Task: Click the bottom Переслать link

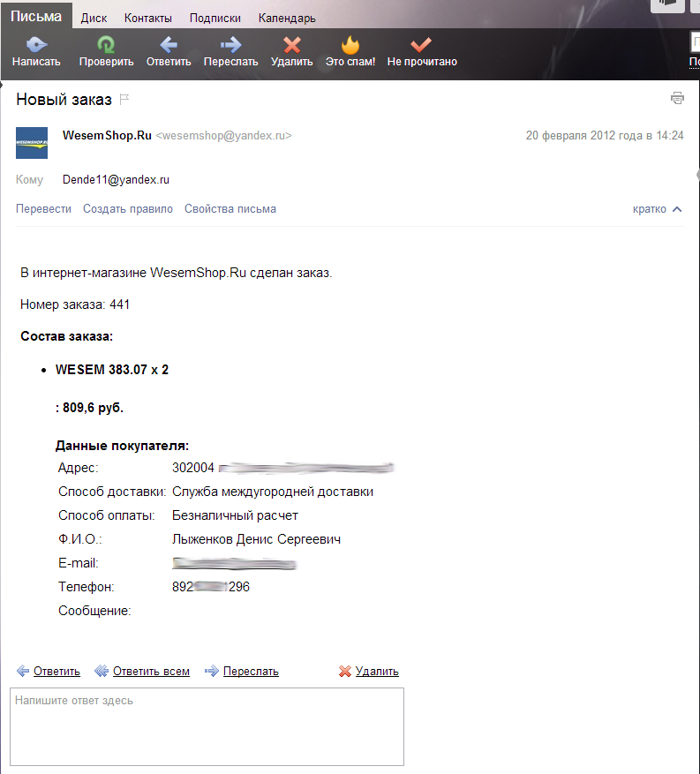Action: tap(251, 672)
